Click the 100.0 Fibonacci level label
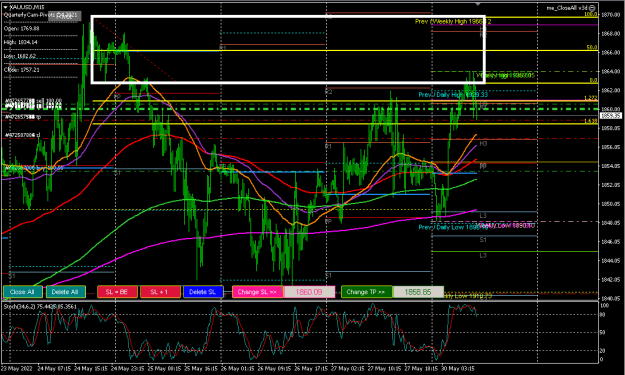The height and width of the screenshot is (375, 625). [591, 14]
